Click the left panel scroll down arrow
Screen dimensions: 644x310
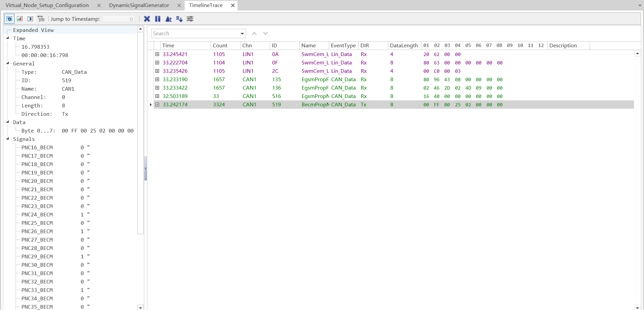(x=140, y=307)
